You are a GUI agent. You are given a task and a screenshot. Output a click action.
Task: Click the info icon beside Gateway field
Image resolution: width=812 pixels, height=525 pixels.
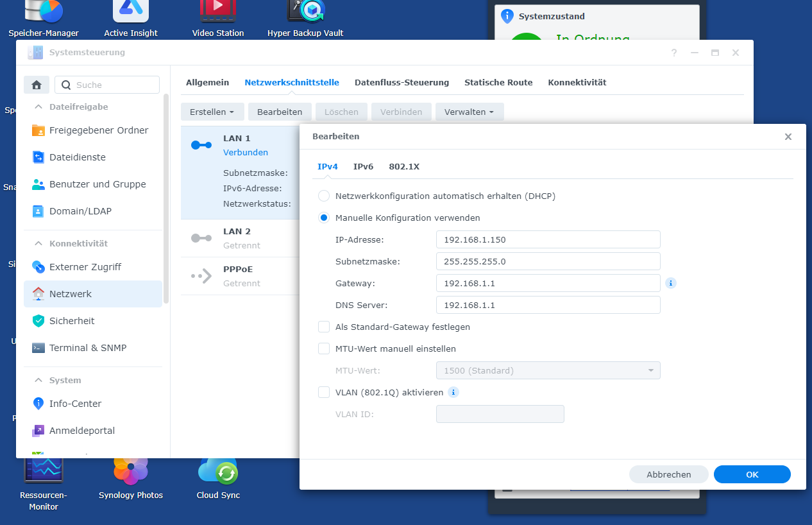tap(671, 283)
